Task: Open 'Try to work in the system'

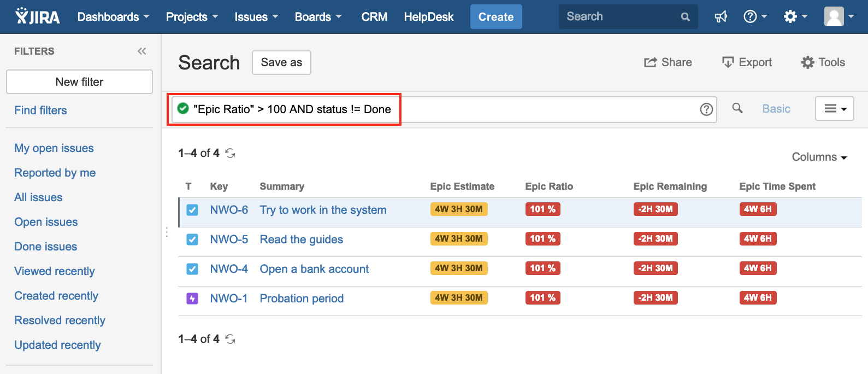Action: (x=323, y=210)
